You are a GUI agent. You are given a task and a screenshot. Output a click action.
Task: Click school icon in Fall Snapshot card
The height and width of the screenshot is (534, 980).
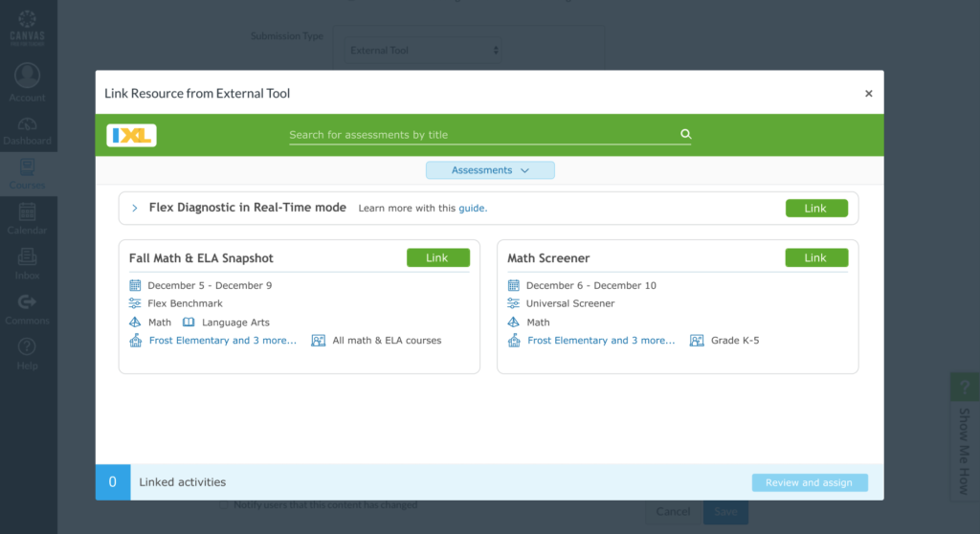coord(135,340)
